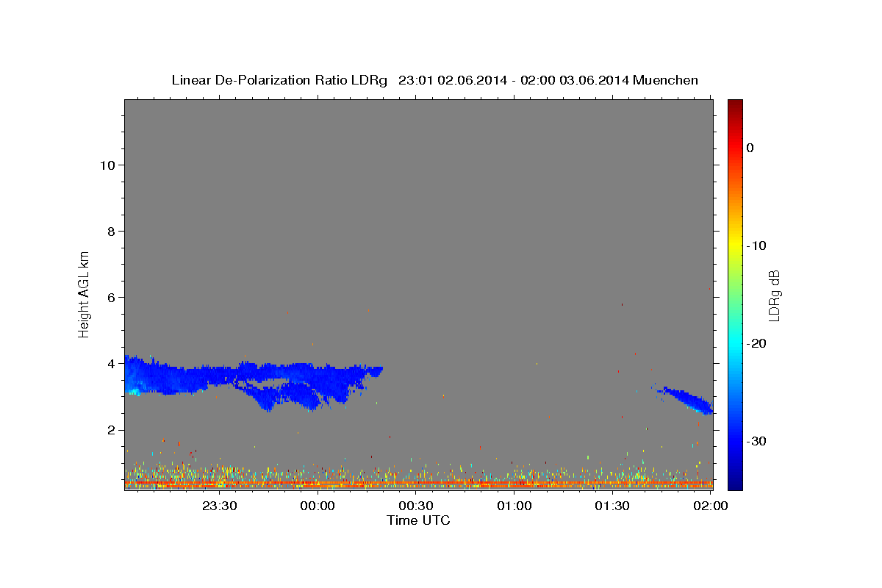Click the 'LDRg dB' colorbar label
Image resolution: width=882 pixels, height=588 pixels.
point(773,295)
